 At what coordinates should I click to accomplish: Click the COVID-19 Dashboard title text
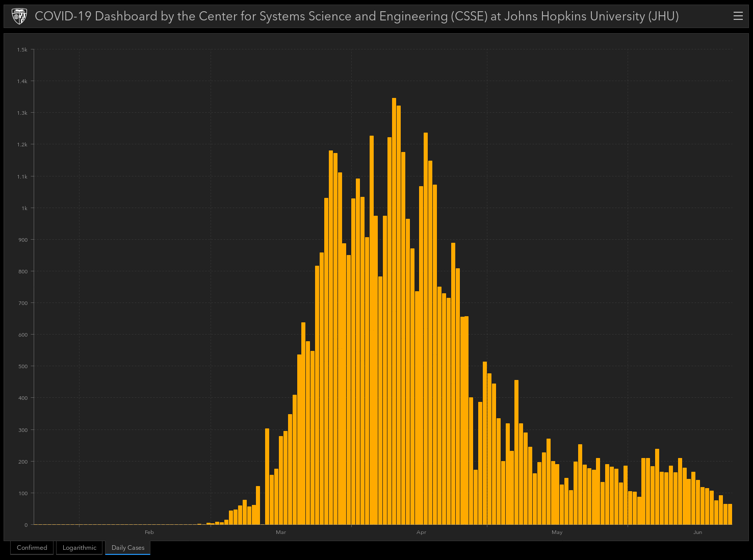[x=356, y=16]
